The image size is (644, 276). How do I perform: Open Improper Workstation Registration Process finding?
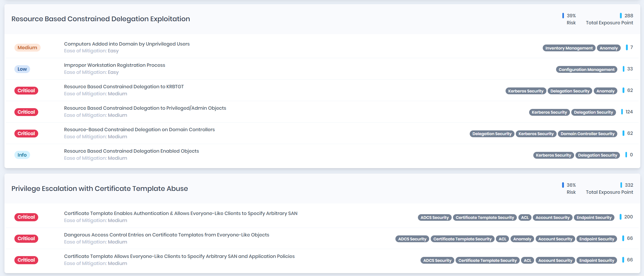(x=114, y=65)
